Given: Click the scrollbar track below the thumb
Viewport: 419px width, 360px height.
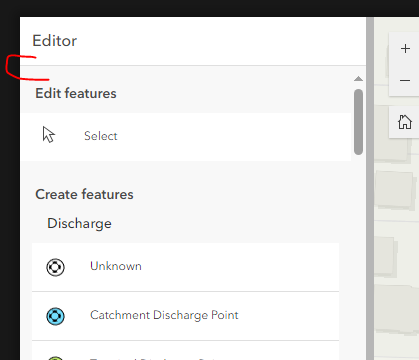Looking at the screenshot, I should point(358,257).
